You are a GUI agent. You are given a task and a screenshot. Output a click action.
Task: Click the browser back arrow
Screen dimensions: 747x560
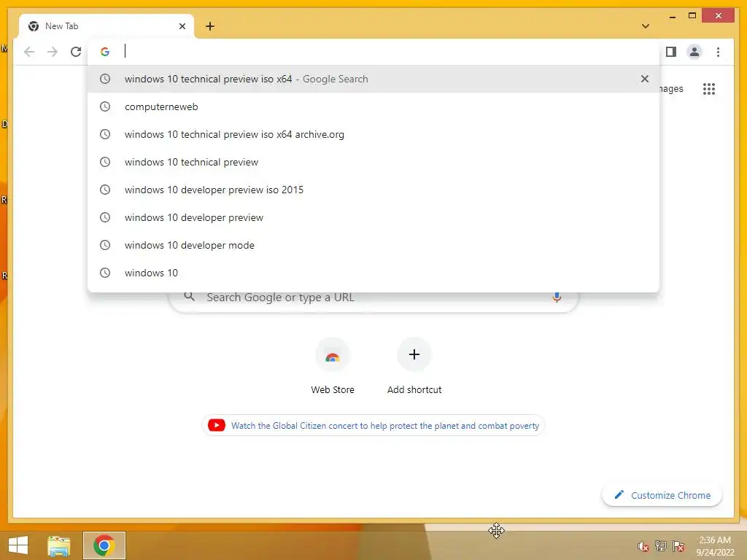(x=29, y=52)
